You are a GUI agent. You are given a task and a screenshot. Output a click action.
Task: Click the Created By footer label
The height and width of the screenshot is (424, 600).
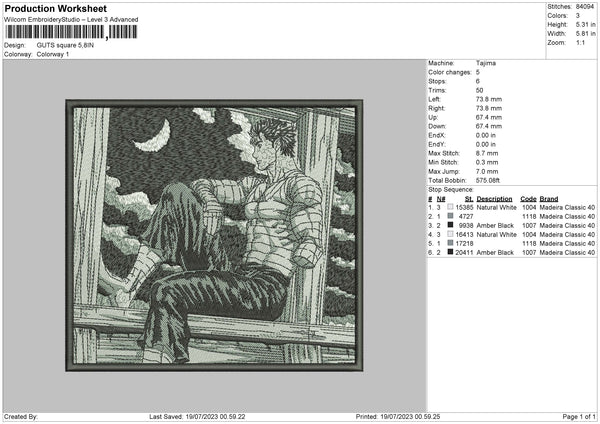[x=21, y=417]
